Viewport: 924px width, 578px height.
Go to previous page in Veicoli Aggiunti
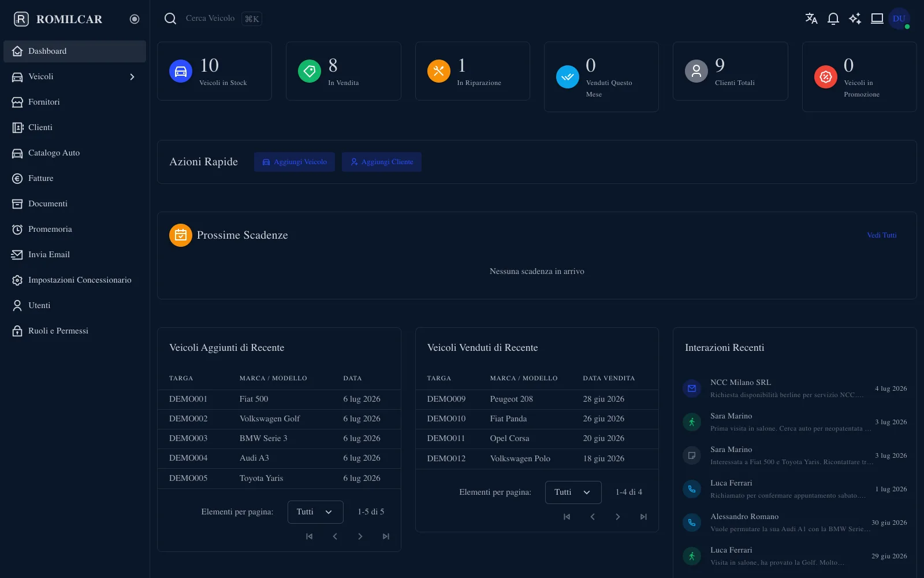click(335, 536)
